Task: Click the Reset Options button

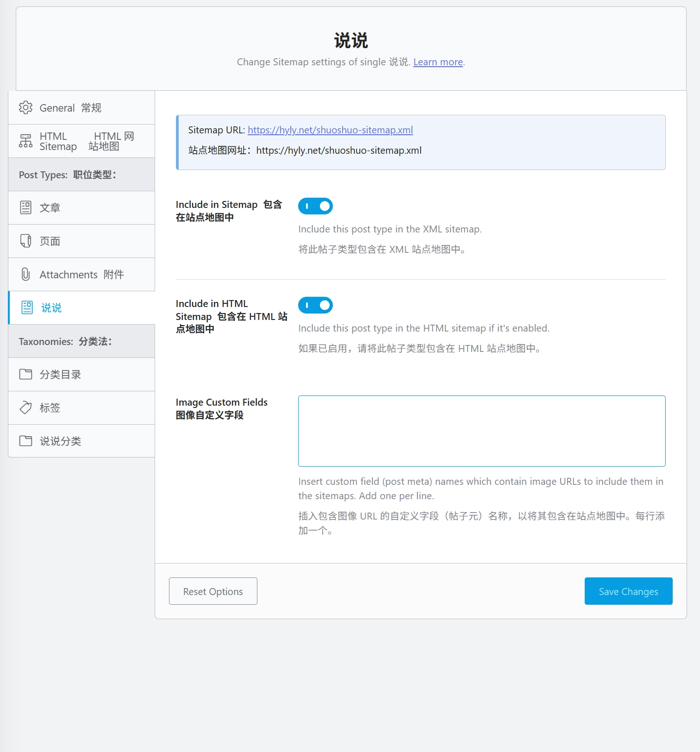Action: click(x=213, y=591)
